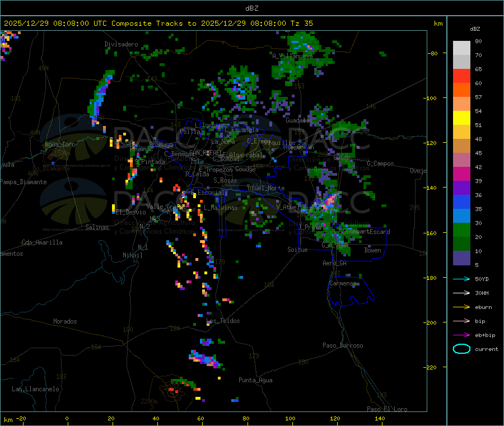Click the Cº_Diamante peak label
The height and width of the screenshot is (426, 504).
[51, 168]
